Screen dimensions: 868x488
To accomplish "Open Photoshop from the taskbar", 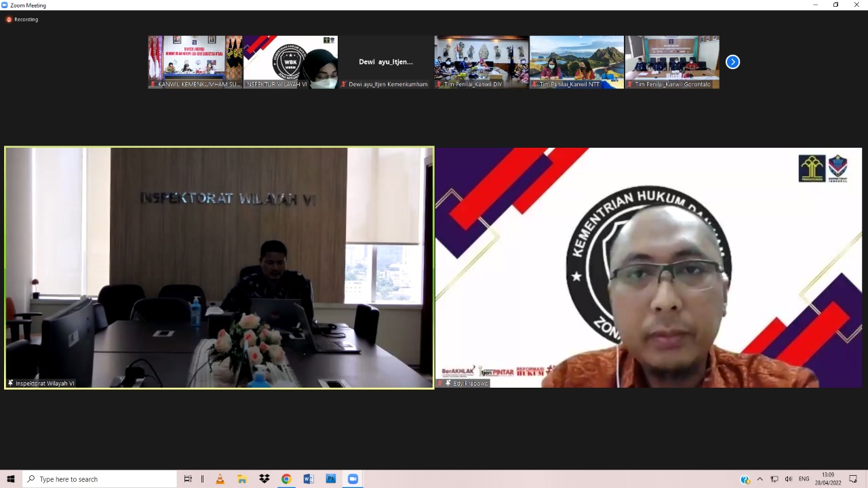I will tap(331, 479).
